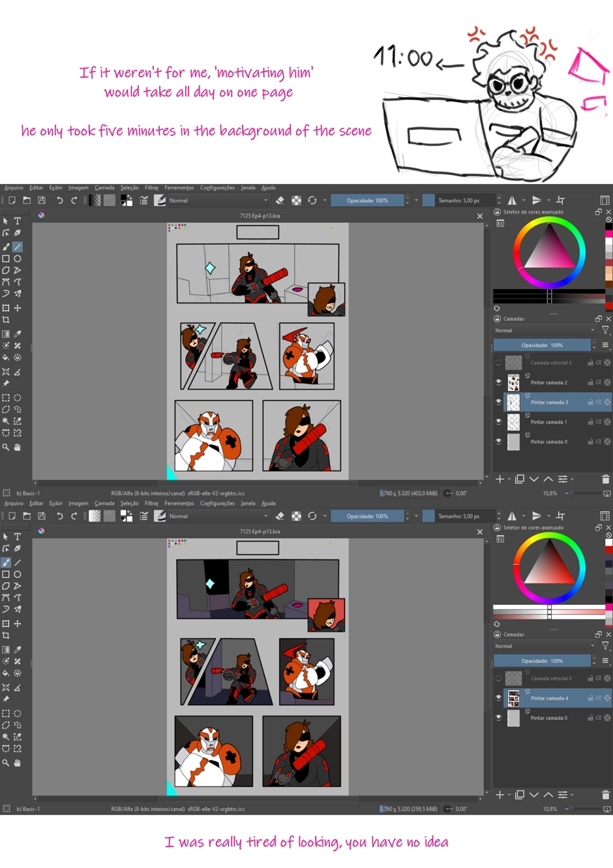This screenshot has height=868, width=613.
Task: Hide the Pintar camada 2 layer
Action: 499,382
